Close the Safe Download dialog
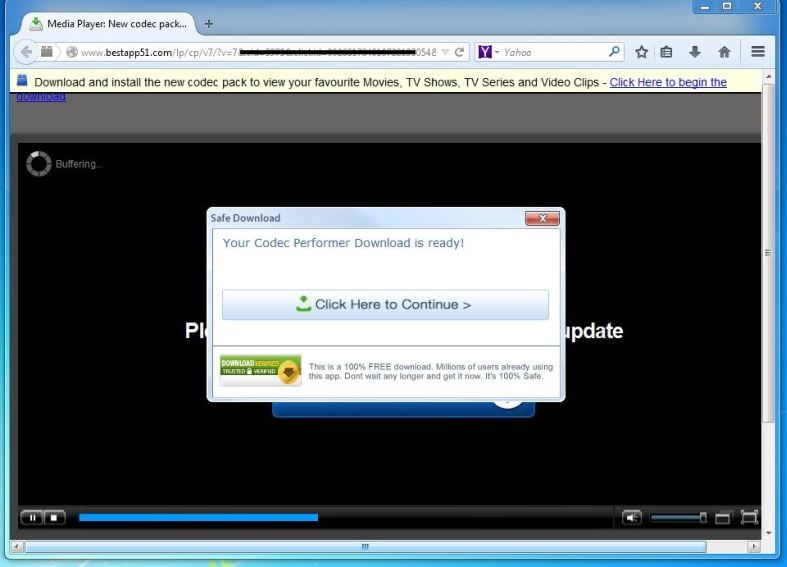The width and height of the screenshot is (787, 567). pyautogui.click(x=542, y=218)
